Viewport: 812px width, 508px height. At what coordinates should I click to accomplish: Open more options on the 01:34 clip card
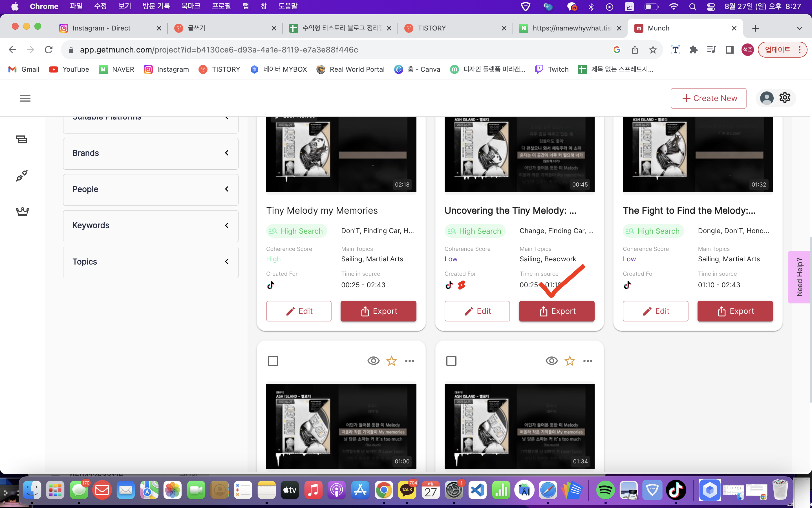(588, 361)
